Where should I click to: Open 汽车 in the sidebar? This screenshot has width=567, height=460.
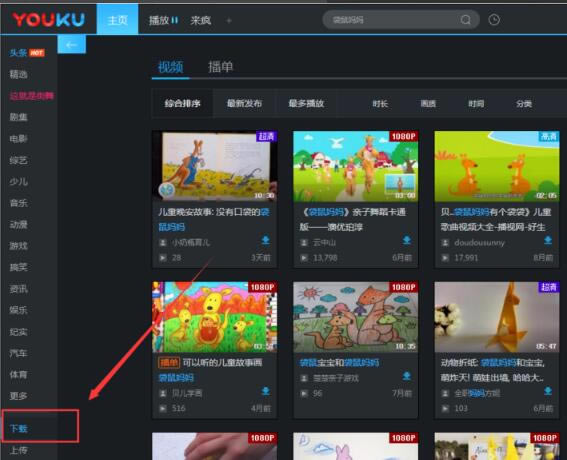[x=18, y=353]
